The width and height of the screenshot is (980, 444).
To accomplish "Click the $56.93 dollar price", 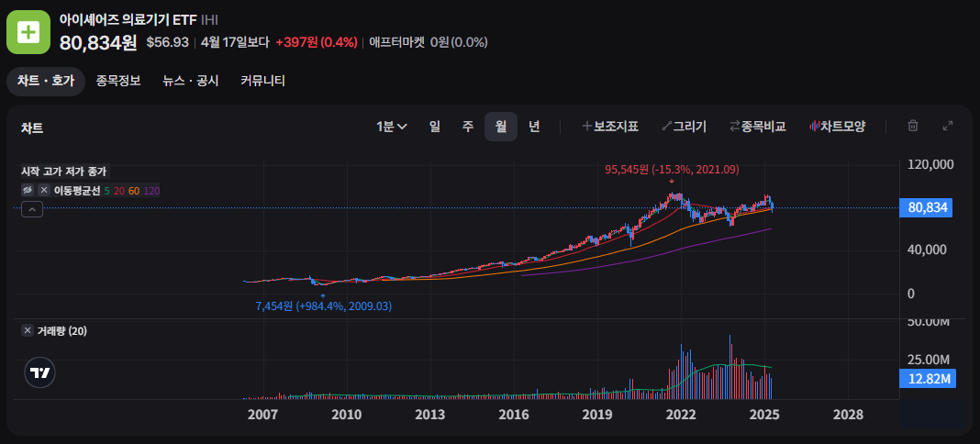I will coord(168,42).
